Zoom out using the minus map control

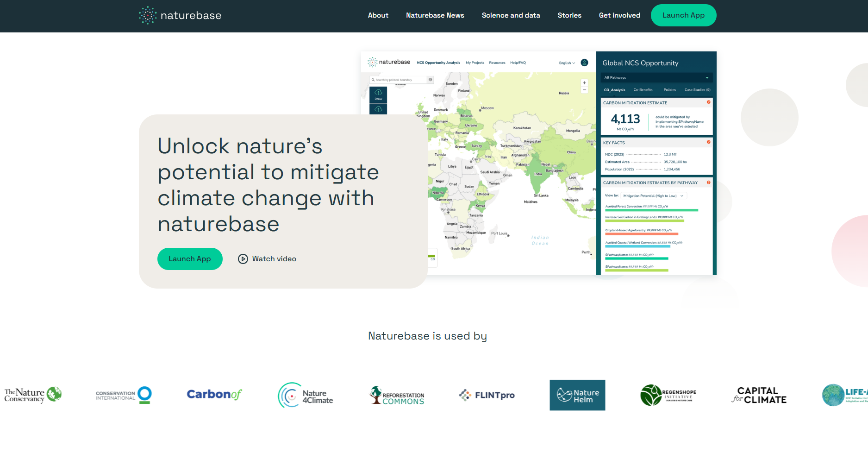[x=584, y=90]
